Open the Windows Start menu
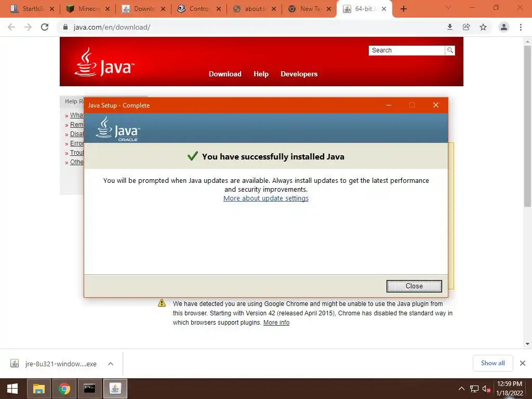The image size is (532, 399). (12, 389)
